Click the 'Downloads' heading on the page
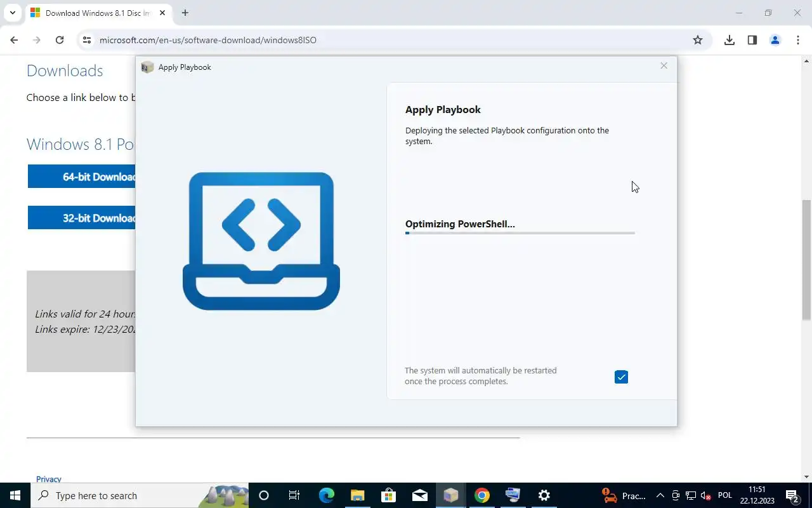This screenshot has height=508, width=812. (x=65, y=70)
